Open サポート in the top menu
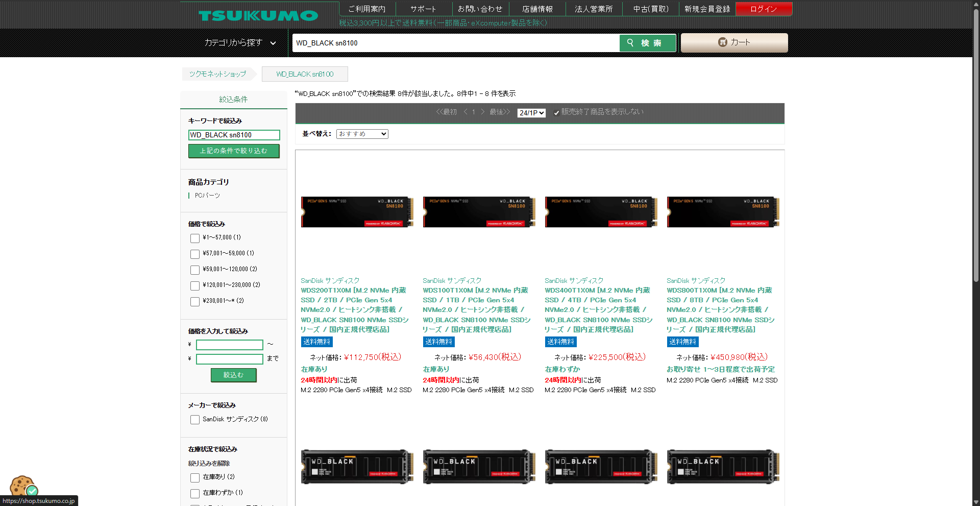 (423, 9)
